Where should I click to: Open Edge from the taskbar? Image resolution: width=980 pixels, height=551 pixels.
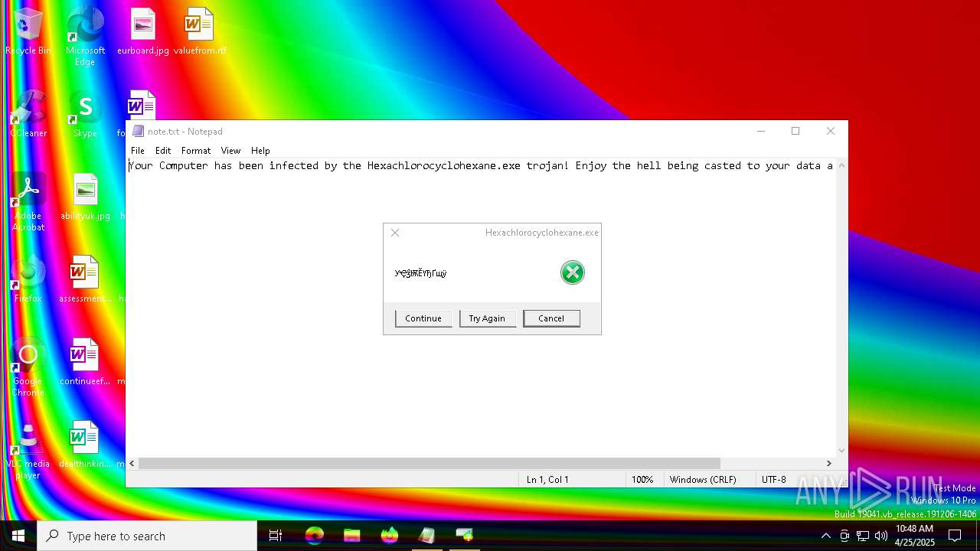tap(314, 536)
